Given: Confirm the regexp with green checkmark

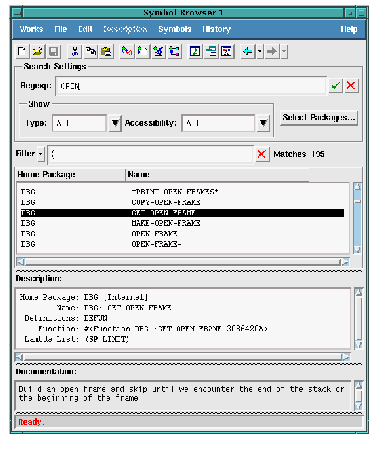Looking at the screenshot, I should [336, 86].
